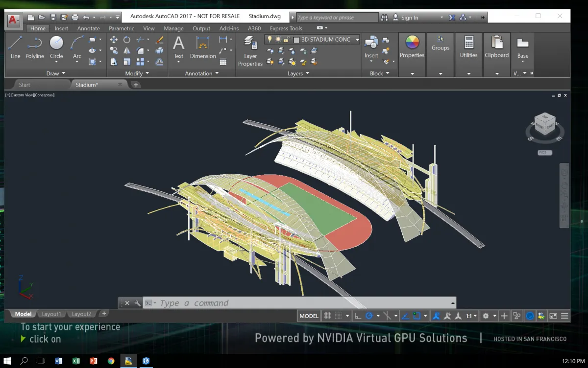This screenshot has width=588, height=368.
Task: Open the Annotate ribbon tab
Action: coord(88,28)
